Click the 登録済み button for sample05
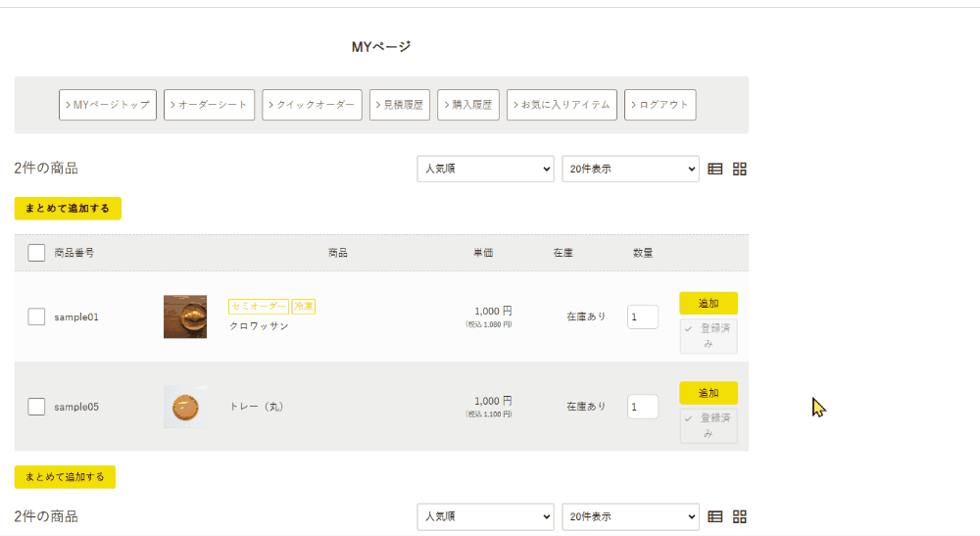Viewport: 980px width, 536px height. tap(708, 426)
